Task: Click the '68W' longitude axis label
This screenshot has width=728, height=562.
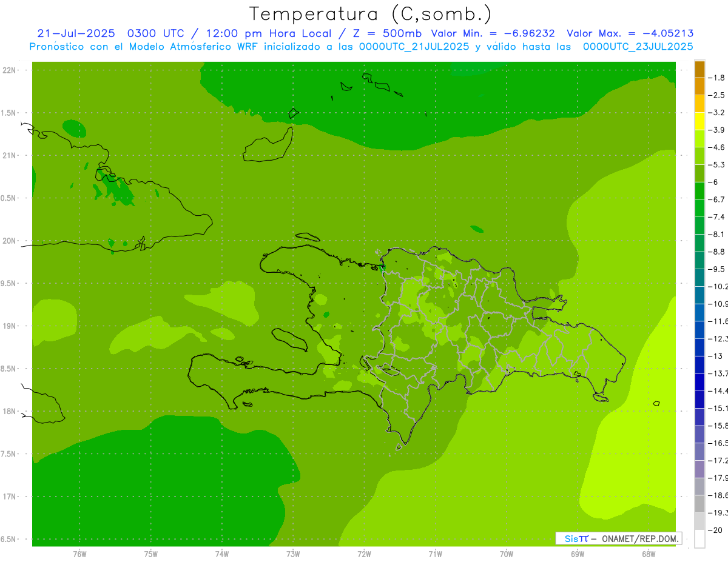Action: (649, 554)
